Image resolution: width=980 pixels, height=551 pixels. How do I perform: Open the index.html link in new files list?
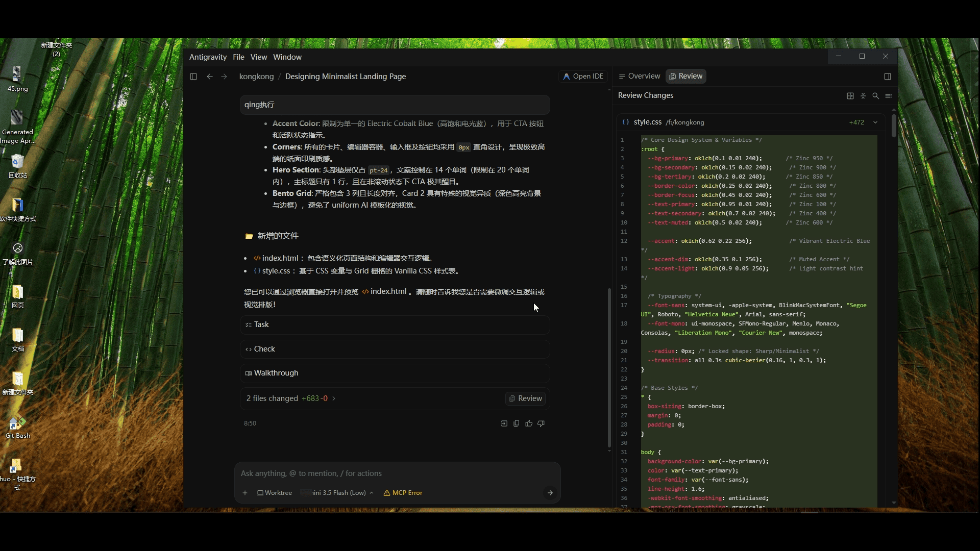coord(276,258)
